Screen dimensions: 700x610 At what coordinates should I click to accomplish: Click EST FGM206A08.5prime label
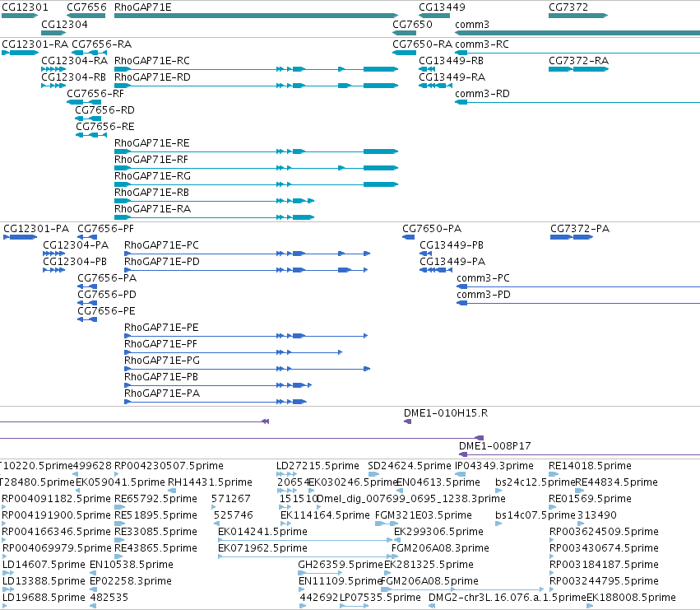pyautogui.click(x=429, y=581)
